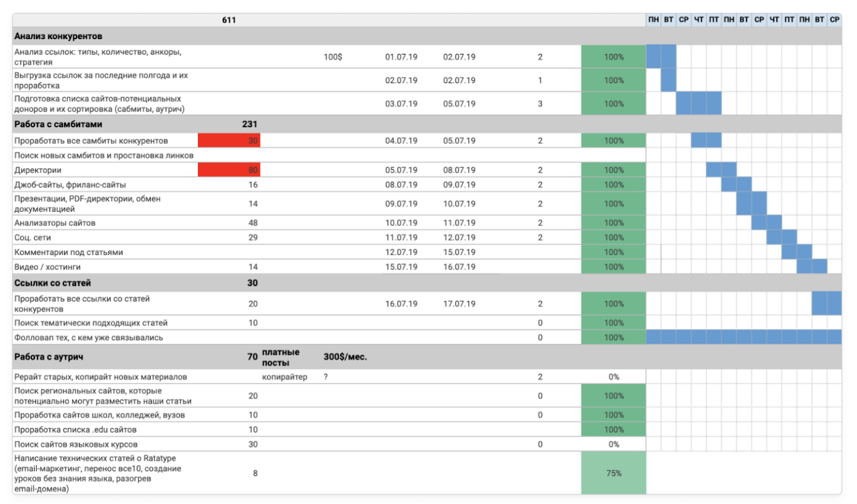Screen dimensions: 857x504
Task: Select the "платные посты" cell
Action: point(281,357)
